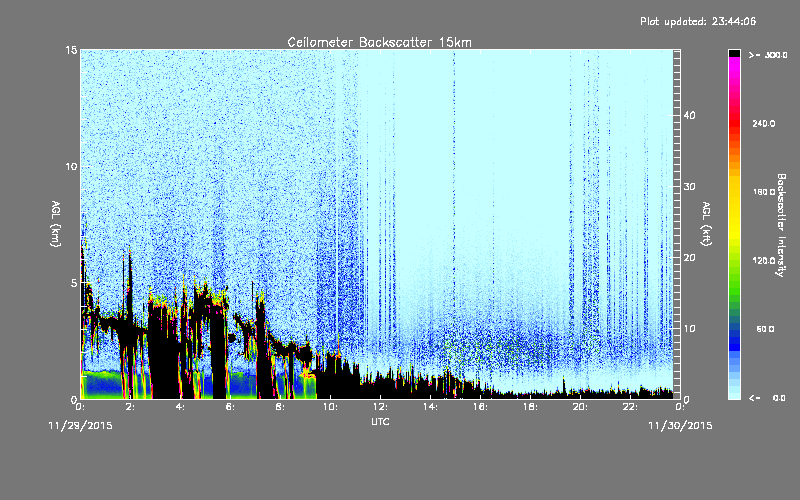Click the '5' tick on km axis

click(x=74, y=283)
